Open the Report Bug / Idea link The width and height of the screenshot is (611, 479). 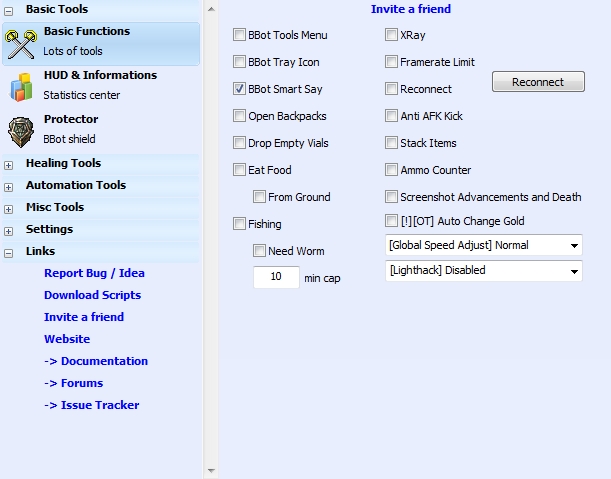pyautogui.click(x=94, y=273)
